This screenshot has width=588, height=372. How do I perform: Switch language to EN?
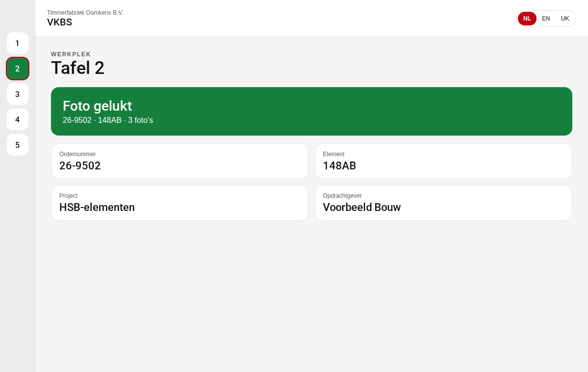point(546,19)
